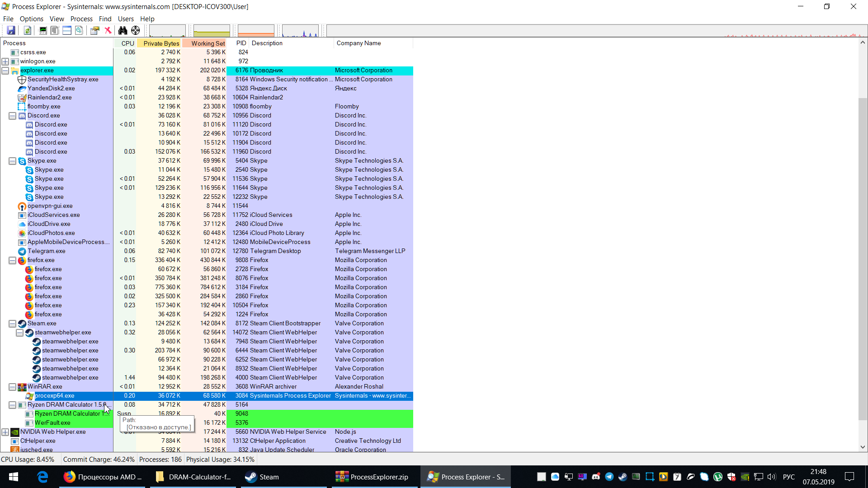Sort by Private Bytes column header
This screenshot has height=488, width=868.
[161, 43]
